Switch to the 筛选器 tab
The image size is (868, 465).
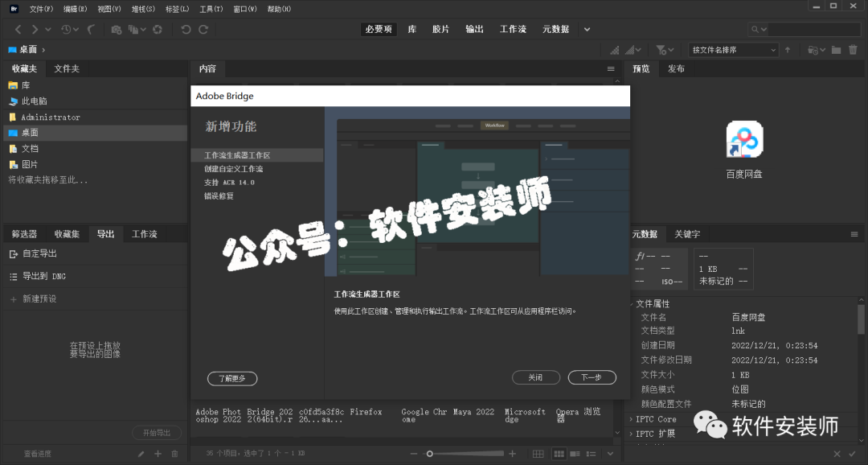tap(24, 234)
